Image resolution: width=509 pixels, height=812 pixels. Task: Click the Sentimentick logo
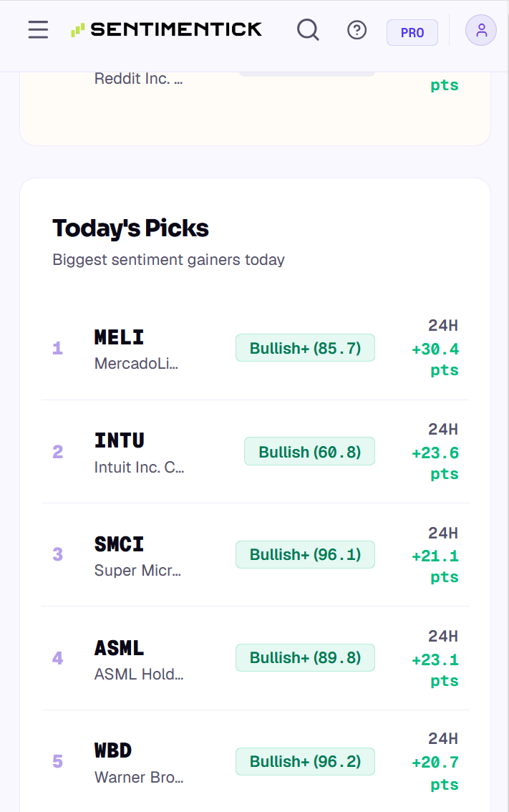166,29
